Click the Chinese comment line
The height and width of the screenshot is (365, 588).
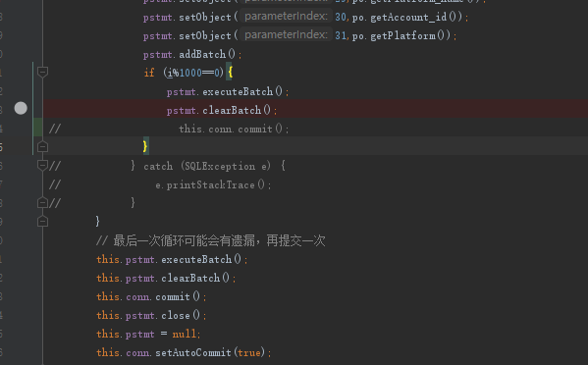click(x=211, y=240)
